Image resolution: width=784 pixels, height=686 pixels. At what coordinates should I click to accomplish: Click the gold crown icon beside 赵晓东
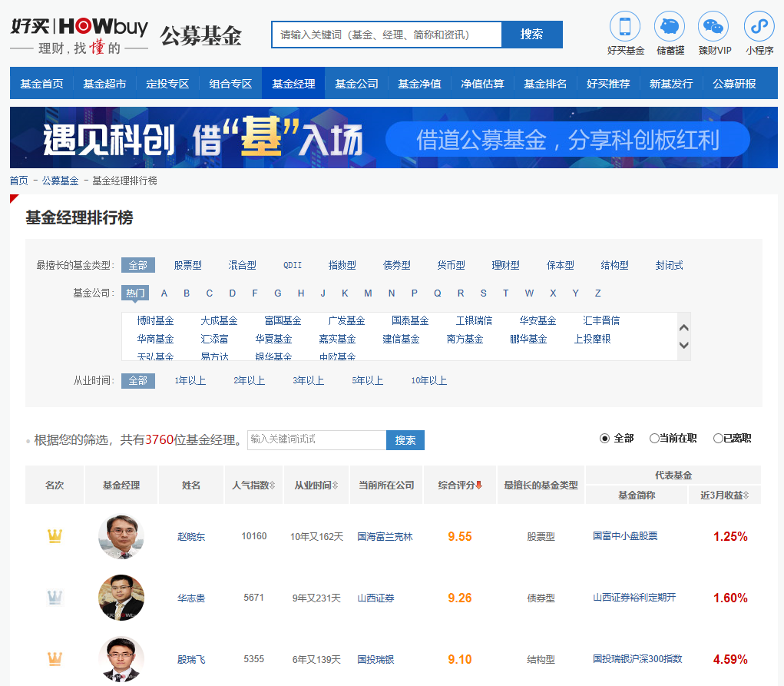(x=55, y=536)
